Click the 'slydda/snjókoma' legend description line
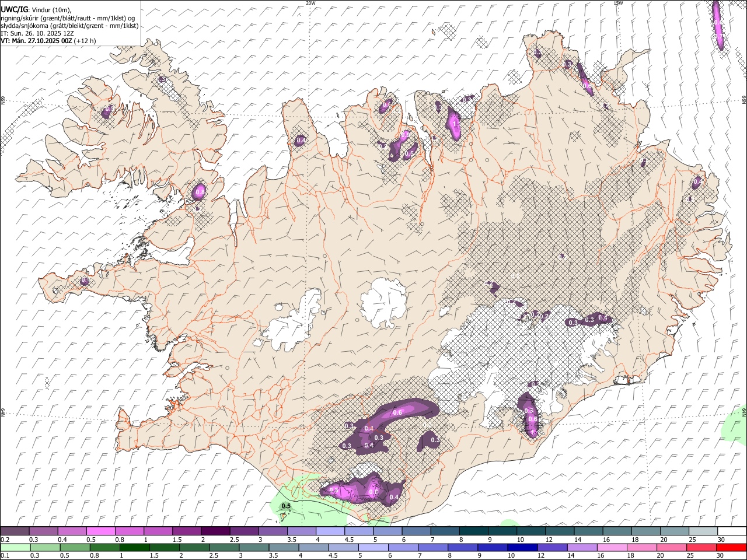The width and height of the screenshot is (747, 560). coord(69,26)
